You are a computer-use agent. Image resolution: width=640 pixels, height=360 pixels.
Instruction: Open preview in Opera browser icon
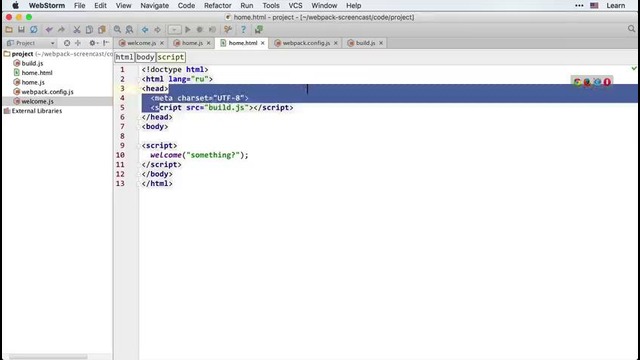pyautogui.click(x=607, y=82)
